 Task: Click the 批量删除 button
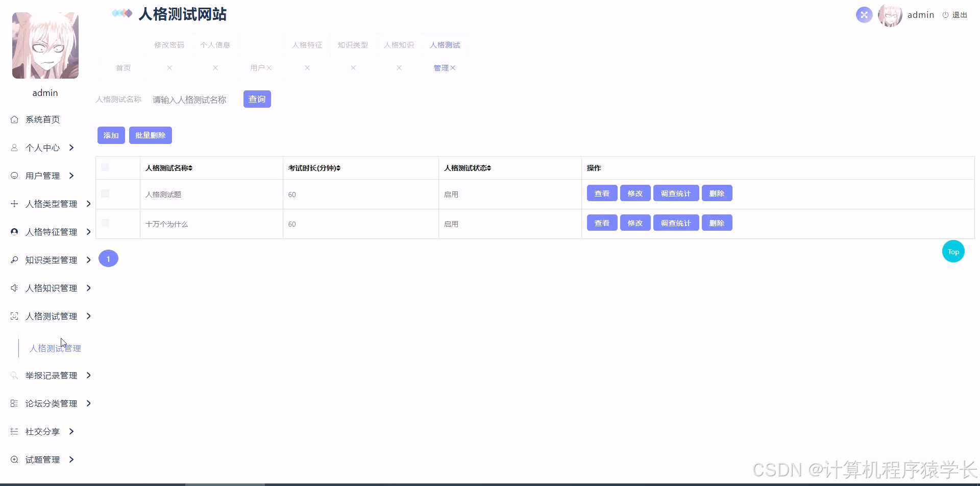(x=151, y=135)
